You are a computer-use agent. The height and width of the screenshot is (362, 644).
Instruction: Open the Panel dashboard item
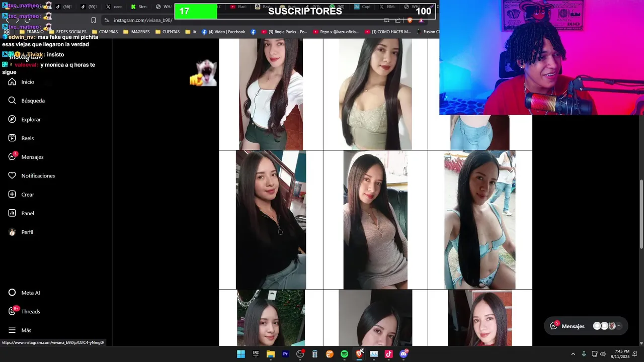point(21,213)
